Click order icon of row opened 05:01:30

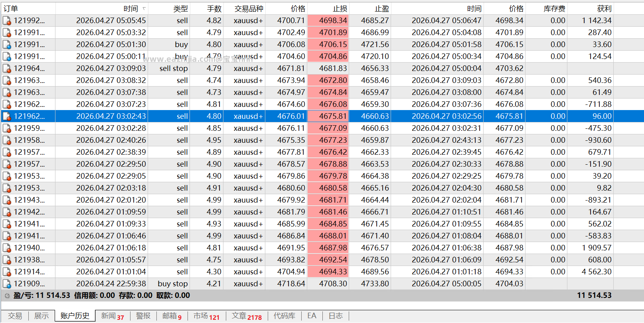pyautogui.click(x=7, y=45)
